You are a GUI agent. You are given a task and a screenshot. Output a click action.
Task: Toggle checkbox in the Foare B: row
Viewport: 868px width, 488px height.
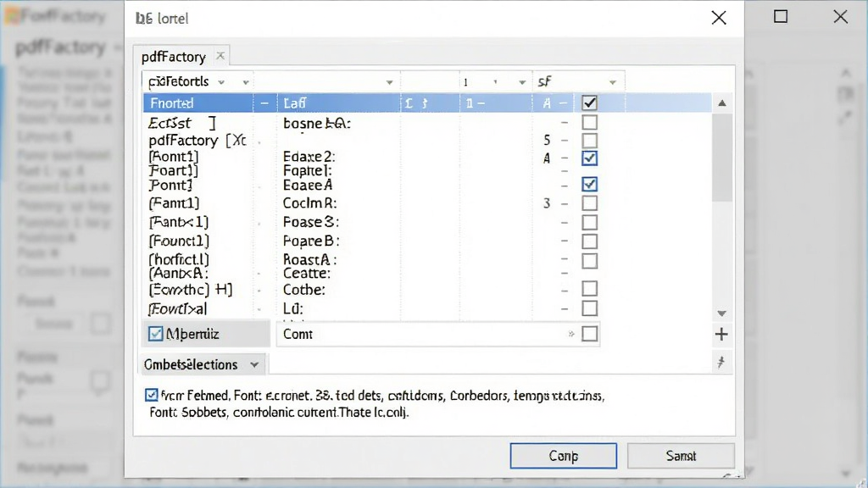(x=589, y=241)
